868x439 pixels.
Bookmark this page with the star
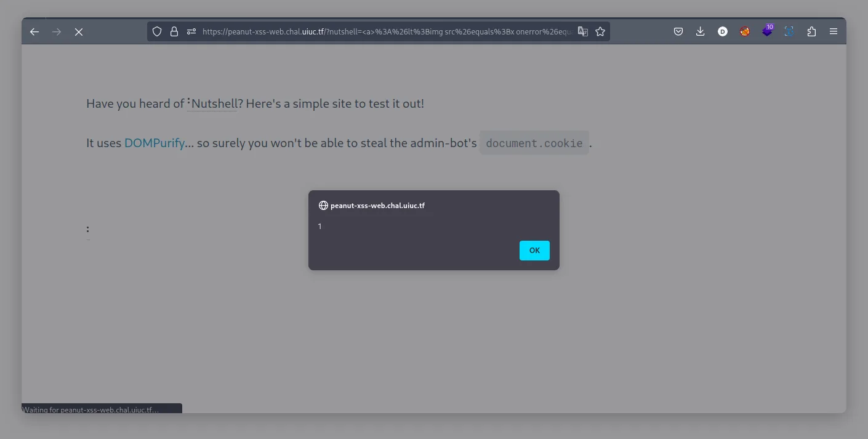click(x=600, y=31)
